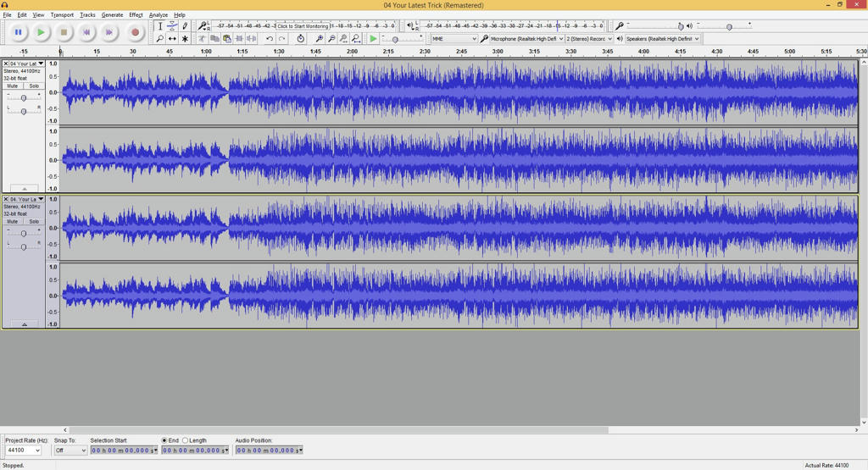Click the Skip to Start button
868x470 pixels.
coord(86,32)
